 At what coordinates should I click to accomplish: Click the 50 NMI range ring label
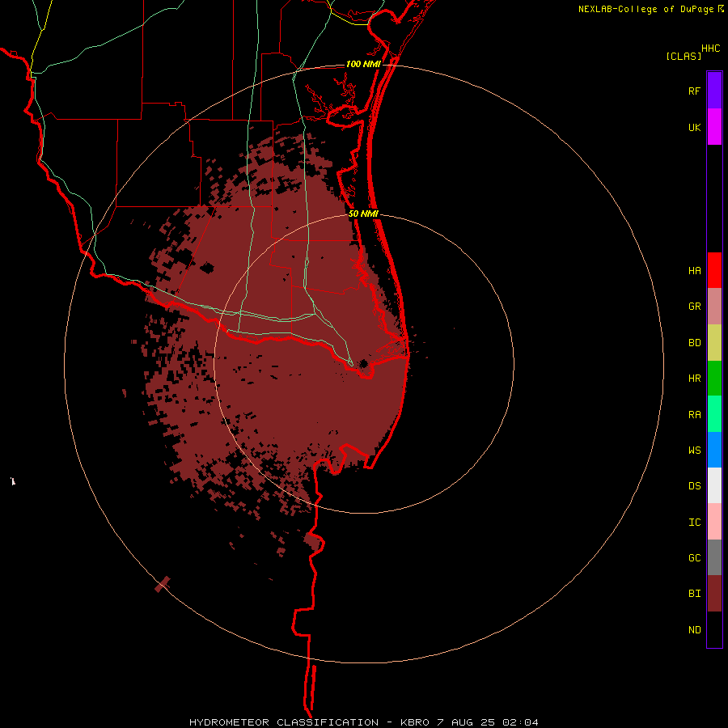point(363,214)
